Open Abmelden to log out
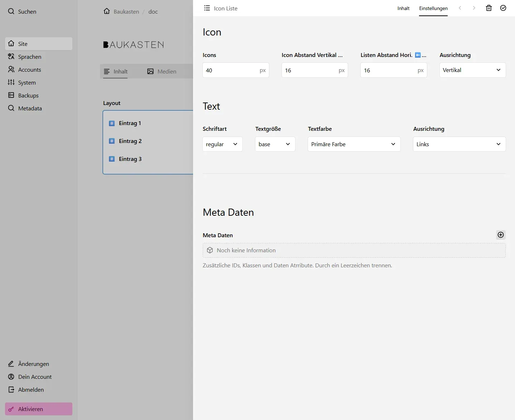Image resolution: width=515 pixels, height=420 pixels. click(30, 390)
